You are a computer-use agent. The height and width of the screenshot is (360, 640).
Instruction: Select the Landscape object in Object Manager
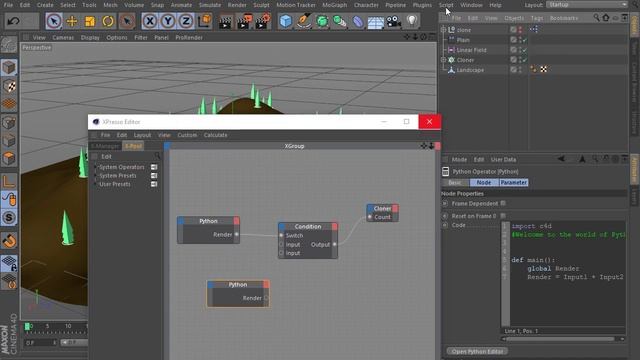click(470, 70)
